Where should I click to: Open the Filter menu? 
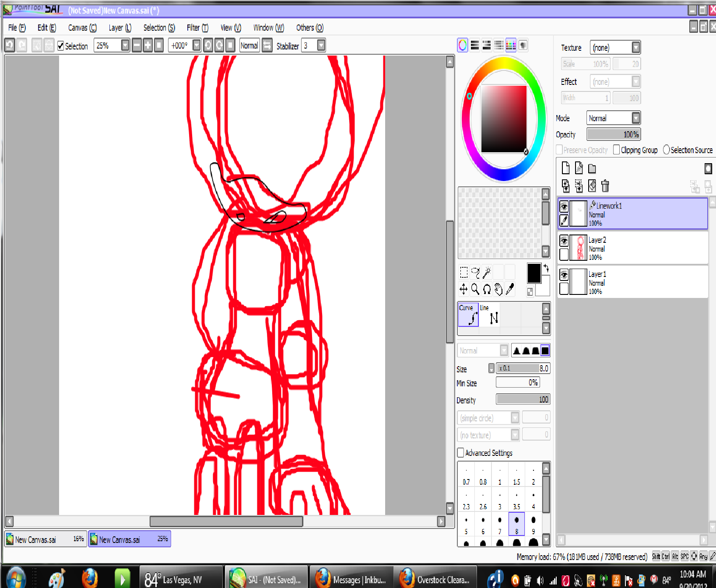point(197,28)
